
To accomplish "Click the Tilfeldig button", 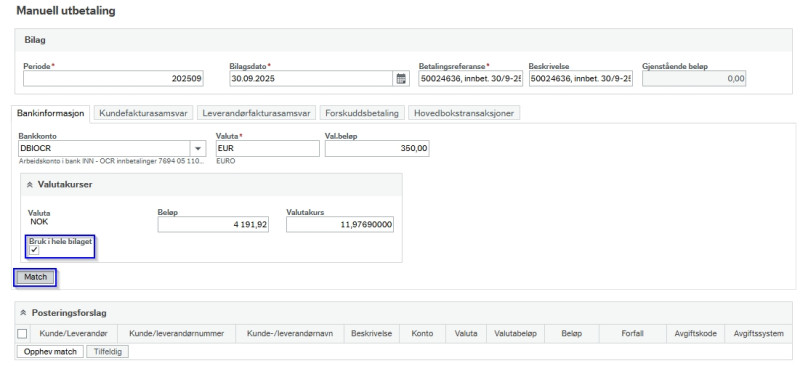I will coord(108,351).
